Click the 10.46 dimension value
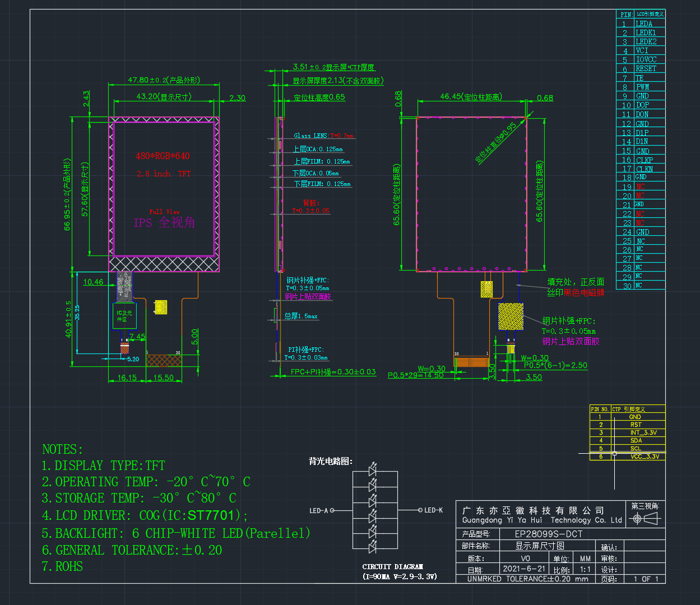700x605 pixels. [x=93, y=282]
